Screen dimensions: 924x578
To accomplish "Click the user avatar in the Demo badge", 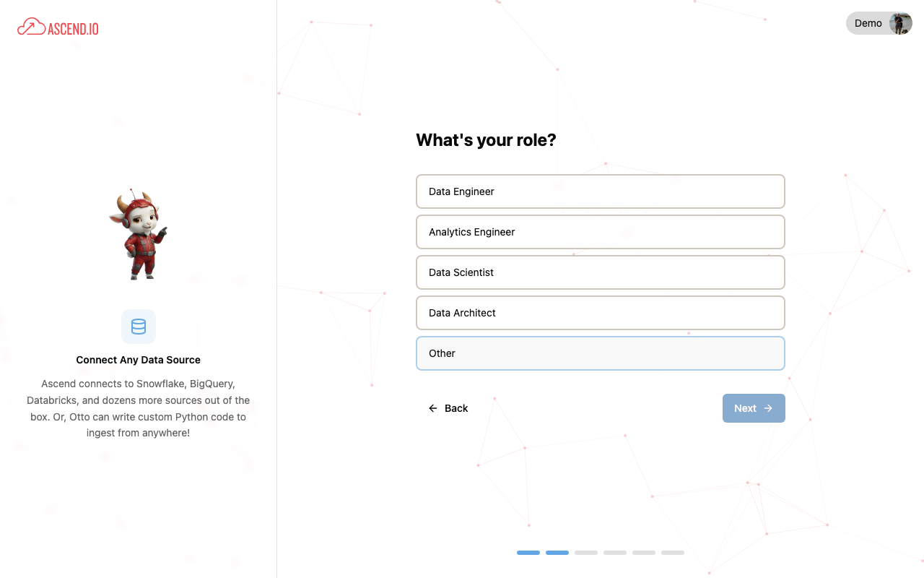I will [899, 23].
